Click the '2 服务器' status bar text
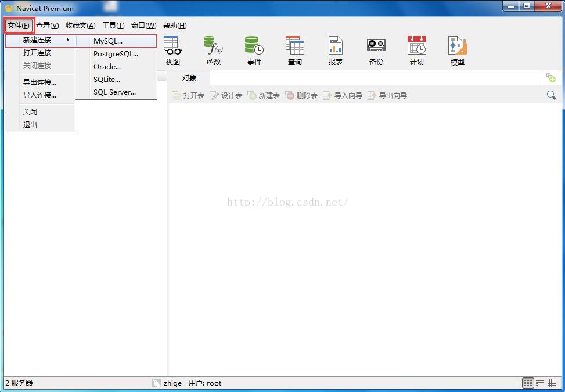Image resolution: width=565 pixels, height=392 pixels. (x=19, y=383)
